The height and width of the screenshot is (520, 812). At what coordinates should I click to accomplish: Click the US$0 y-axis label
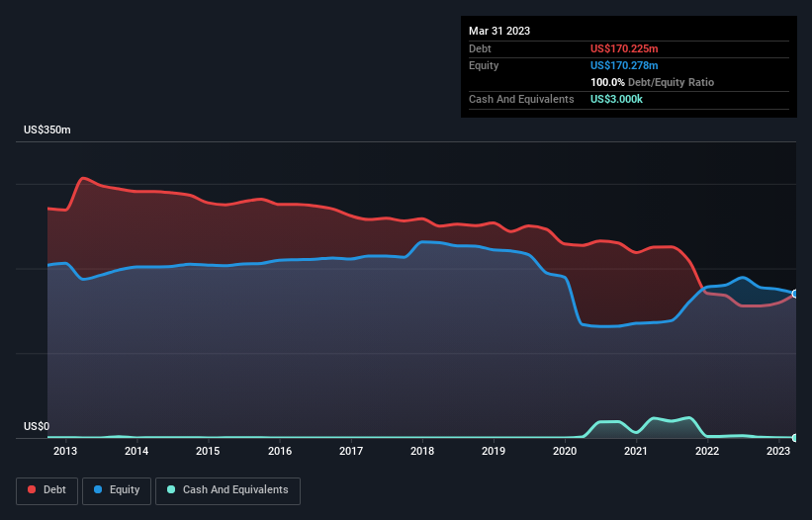pos(37,427)
